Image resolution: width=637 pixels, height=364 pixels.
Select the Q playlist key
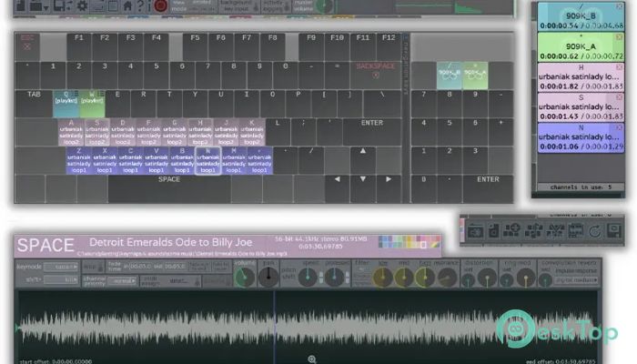66,104
